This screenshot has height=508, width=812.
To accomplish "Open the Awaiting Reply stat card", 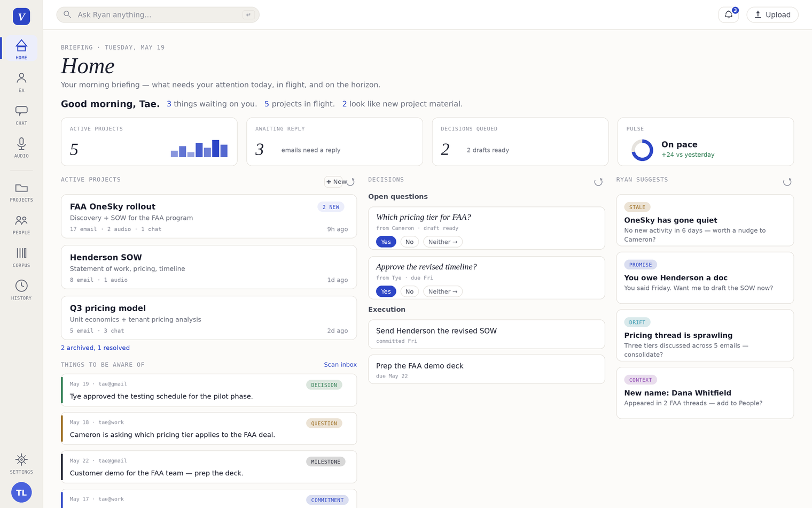I will 334,142.
